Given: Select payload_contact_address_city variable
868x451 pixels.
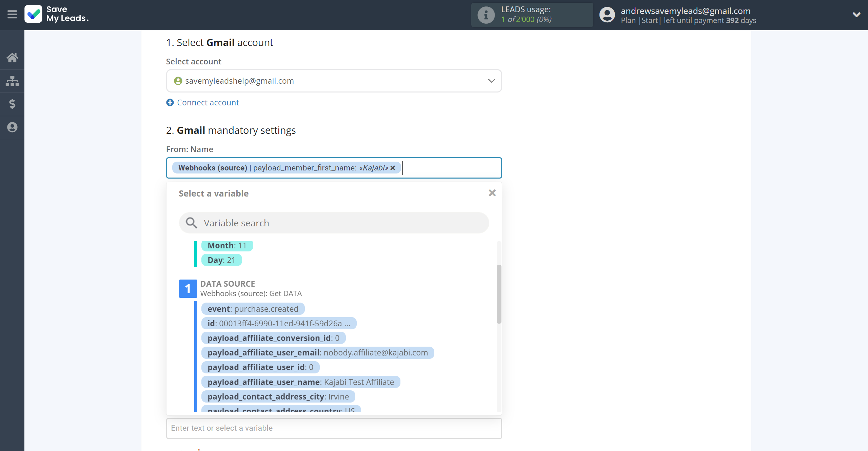Looking at the screenshot, I should tap(278, 397).
